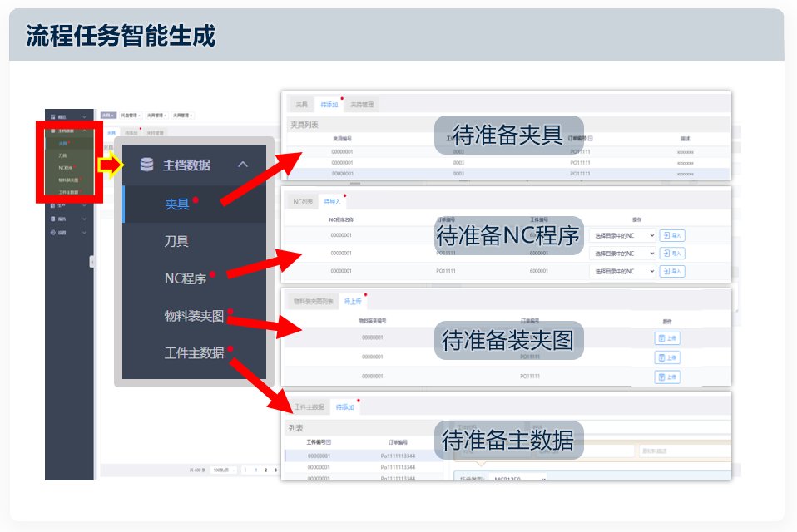The height and width of the screenshot is (532, 797).
Task: Click the 工件主数据 tab in bottom panel
Action: (x=309, y=407)
